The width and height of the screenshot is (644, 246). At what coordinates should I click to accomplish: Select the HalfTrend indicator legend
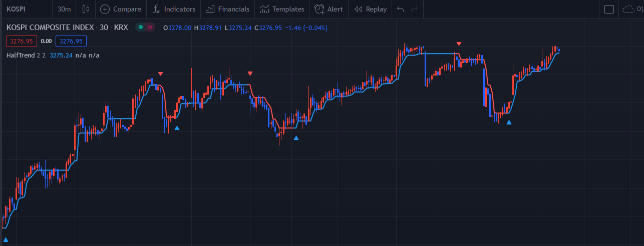click(22, 55)
